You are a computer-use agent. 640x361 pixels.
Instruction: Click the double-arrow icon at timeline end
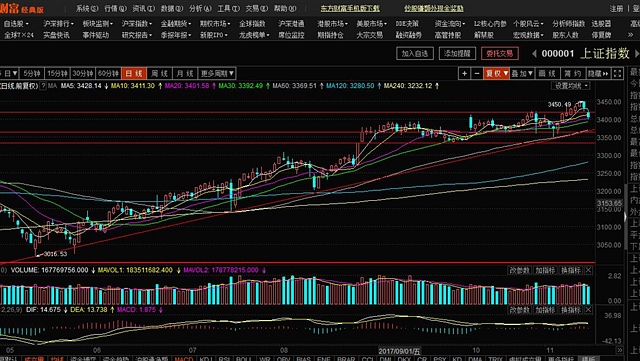click(x=620, y=350)
